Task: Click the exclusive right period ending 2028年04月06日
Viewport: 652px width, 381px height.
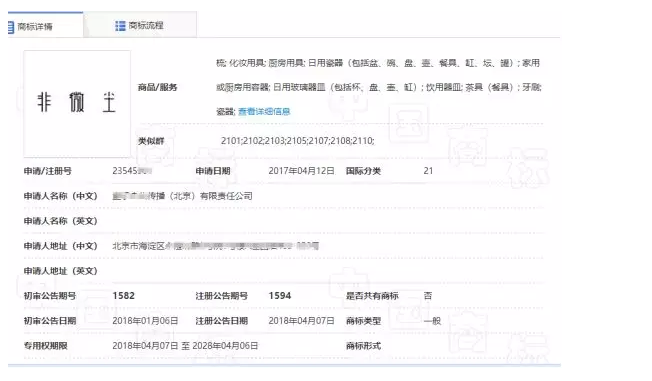Action: coord(185,346)
